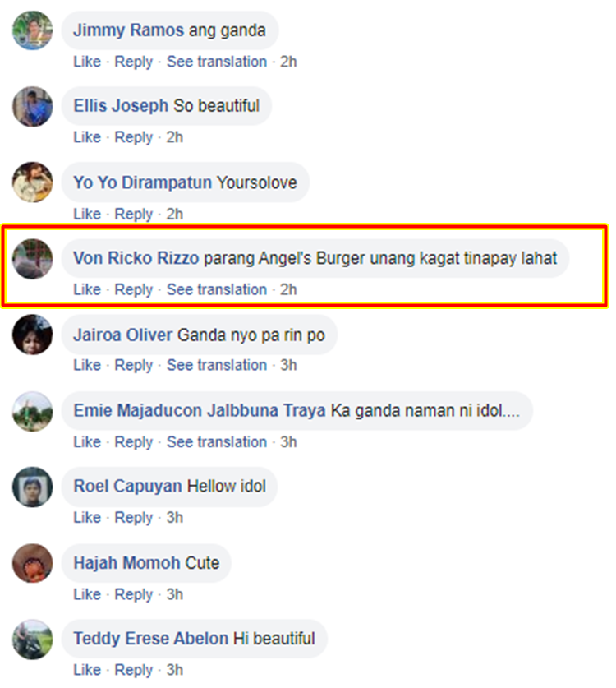Image resolution: width=616 pixels, height=688 pixels.
Task: Like Roel Capuyan's Hellow idol comment
Action: tap(87, 517)
